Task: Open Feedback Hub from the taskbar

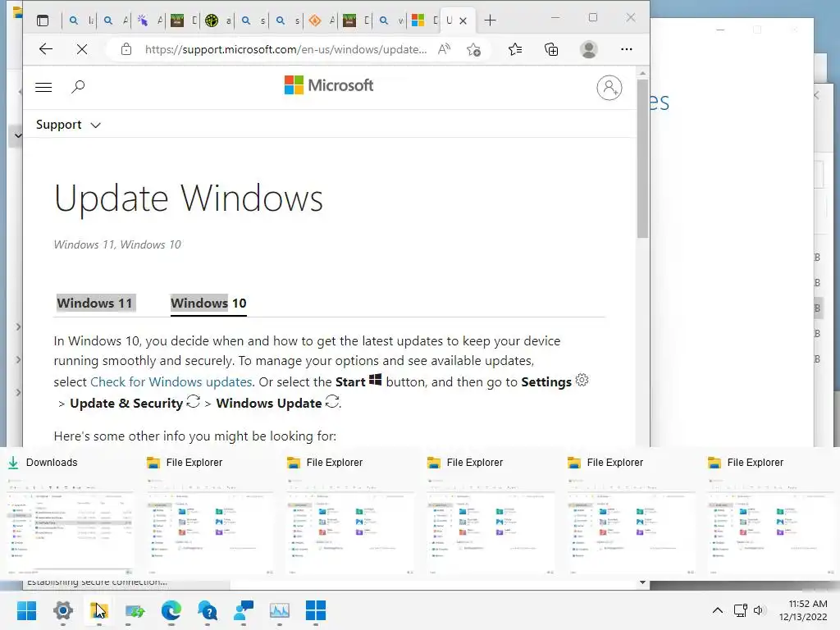Action: pyautogui.click(x=244, y=610)
